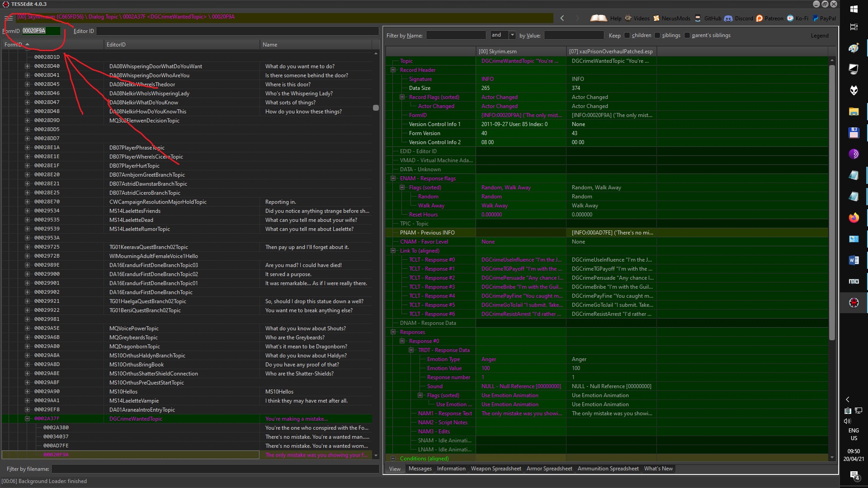The image size is (868, 488).
Task: Open the Armor Spreadsheet tab
Action: click(x=549, y=469)
